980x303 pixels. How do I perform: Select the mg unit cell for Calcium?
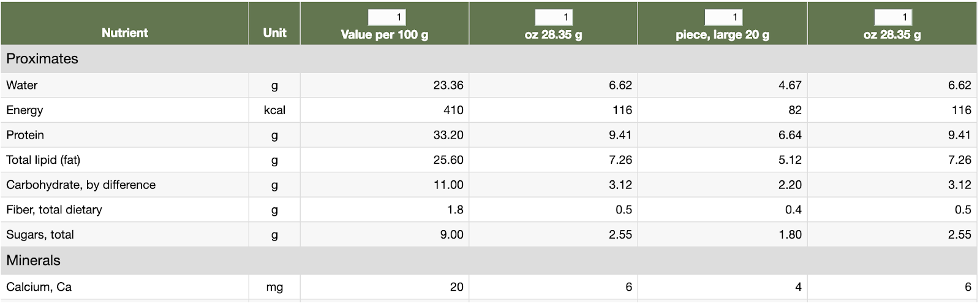tap(274, 287)
